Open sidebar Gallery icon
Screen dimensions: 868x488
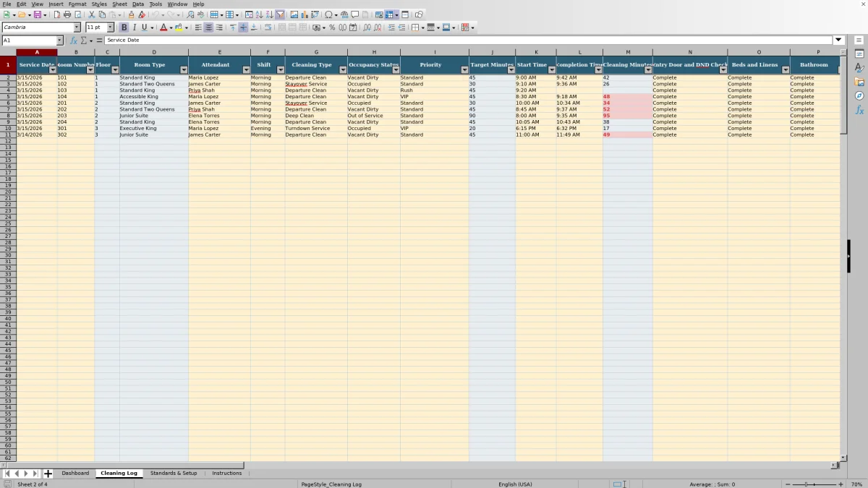click(x=859, y=82)
